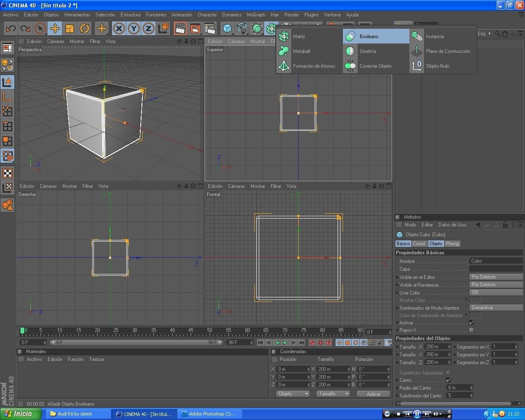Open Sombreados de Modo Alambre dropdown
The width and height of the screenshot is (525, 420).
pos(496,308)
